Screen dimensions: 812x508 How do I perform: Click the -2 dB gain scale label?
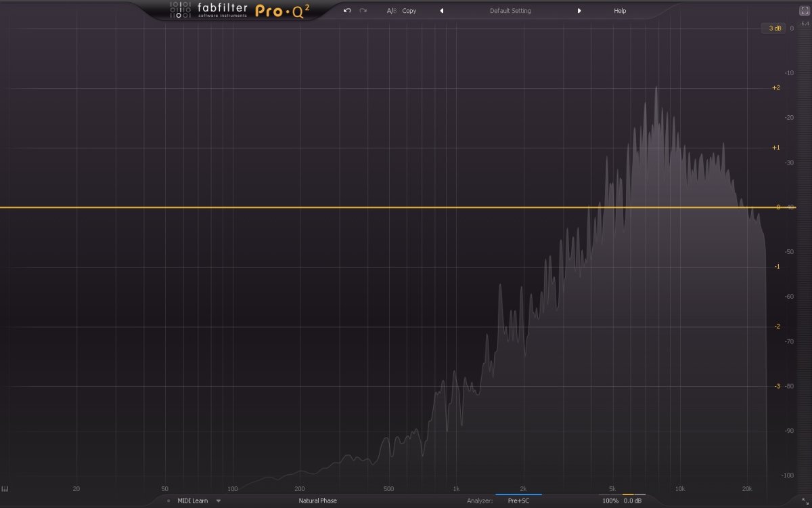(x=777, y=326)
